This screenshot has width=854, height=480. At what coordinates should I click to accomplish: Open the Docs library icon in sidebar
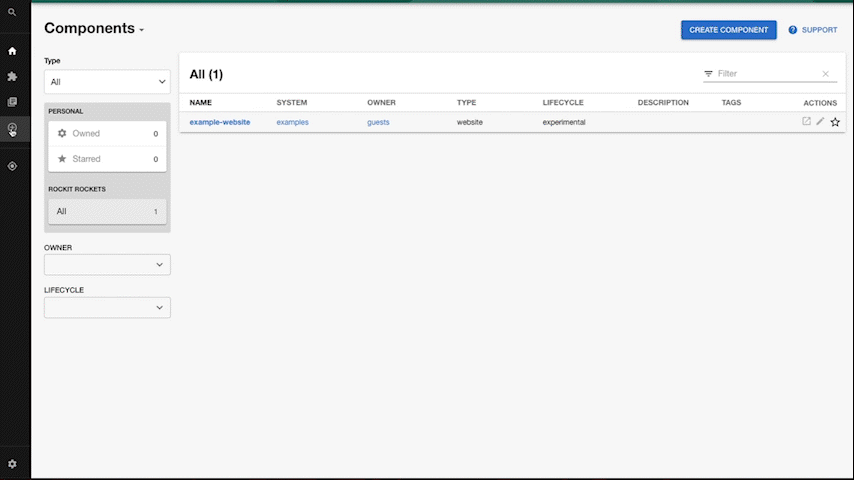click(12, 102)
